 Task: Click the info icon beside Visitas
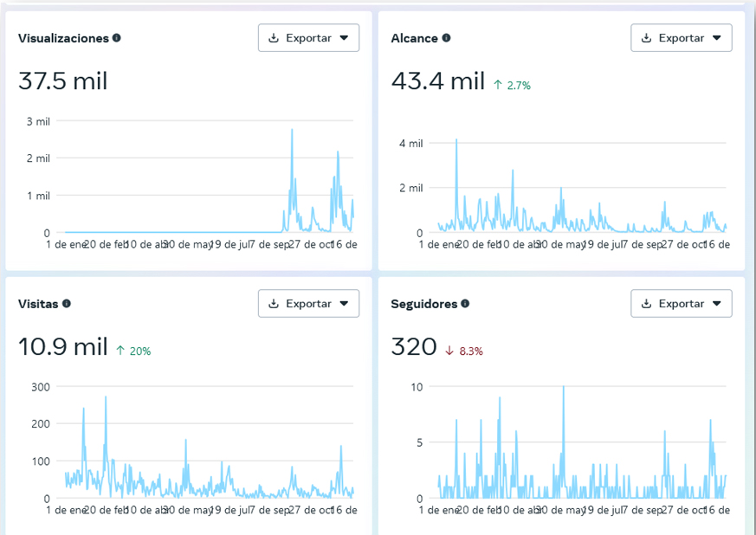[x=67, y=303]
